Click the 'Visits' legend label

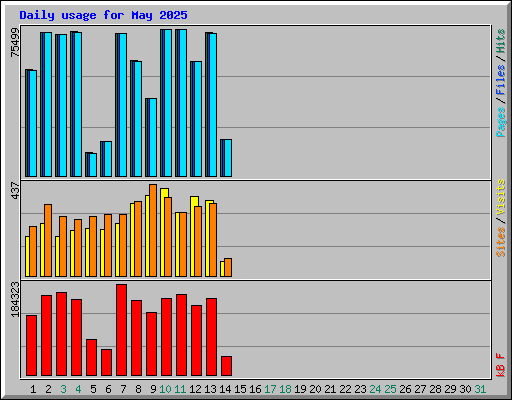pyautogui.click(x=501, y=197)
